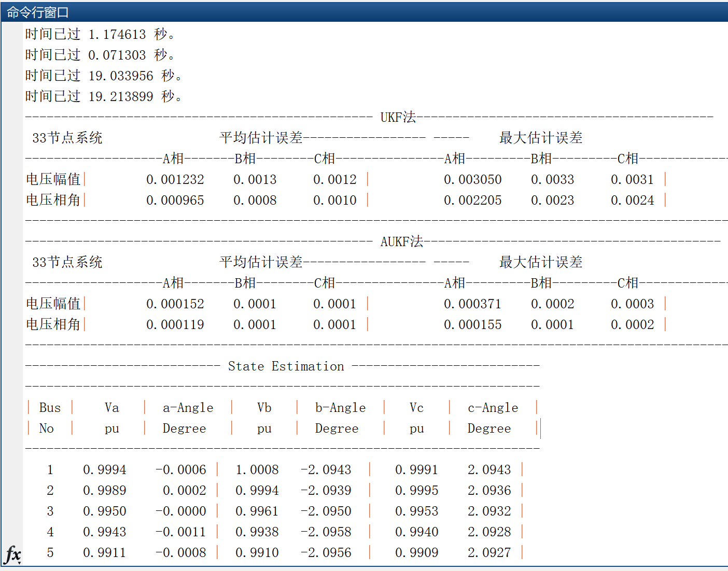The height and width of the screenshot is (571, 728).
Task: Click bus 3 Vb value 0.9961
Action: pyautogui.click(x=257, y=511)
